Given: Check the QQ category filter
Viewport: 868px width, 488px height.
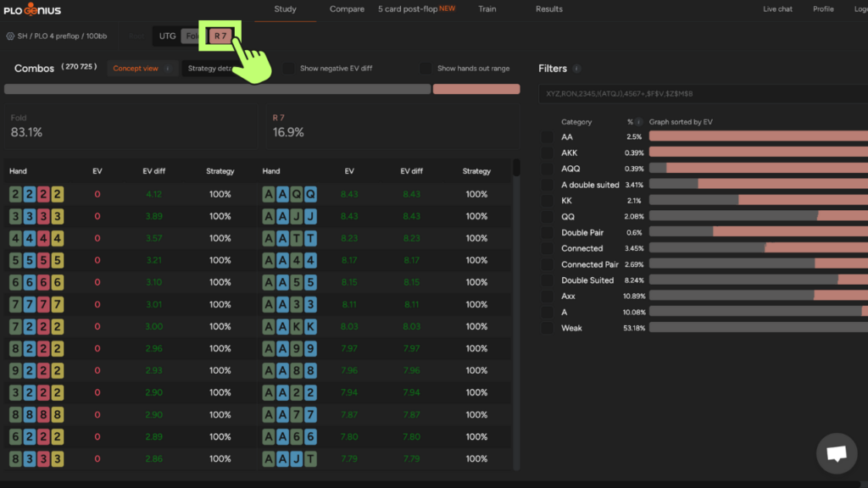Looking at the screenshot, I should 547,217.
